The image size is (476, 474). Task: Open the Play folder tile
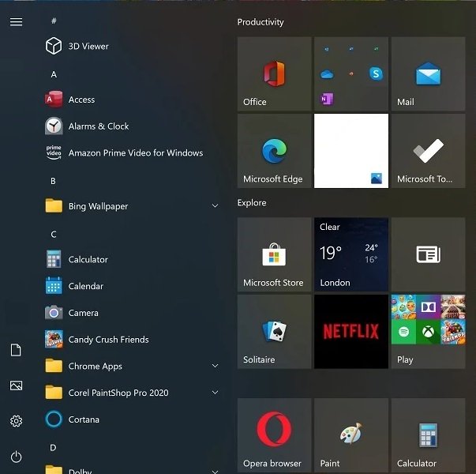428,332
